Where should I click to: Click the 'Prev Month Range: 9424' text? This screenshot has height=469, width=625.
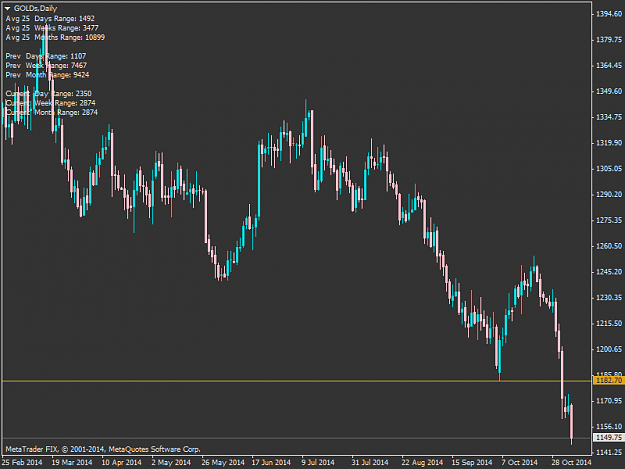[47, 75]
